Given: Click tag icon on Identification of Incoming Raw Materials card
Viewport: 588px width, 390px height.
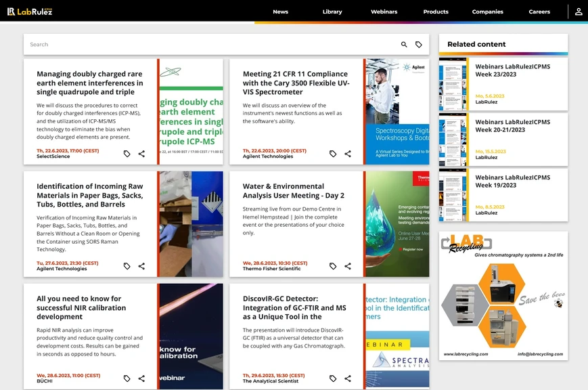Looking at the screenshot, I should tap(127, 266).
